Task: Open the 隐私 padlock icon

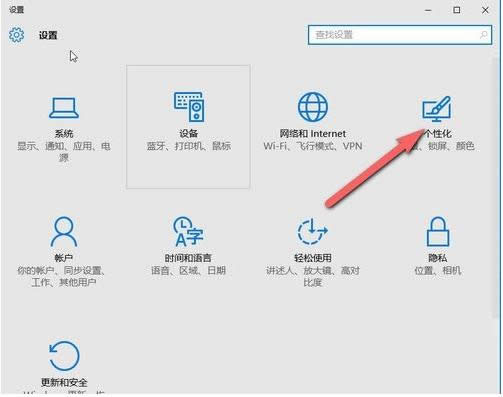Action: (x=438, y=231)
